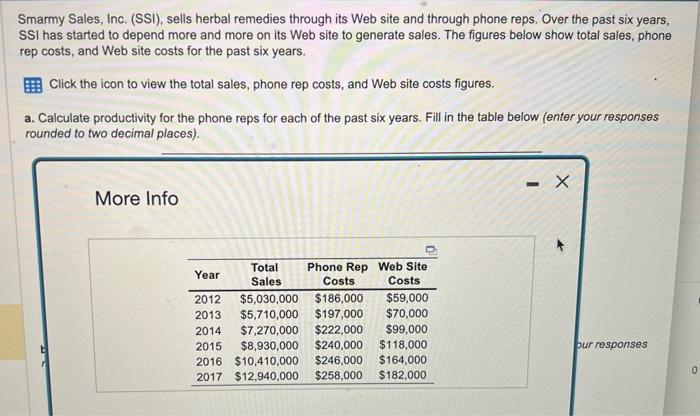
Task: Click the table icon to view figures
Action: (x=33, y=83)
